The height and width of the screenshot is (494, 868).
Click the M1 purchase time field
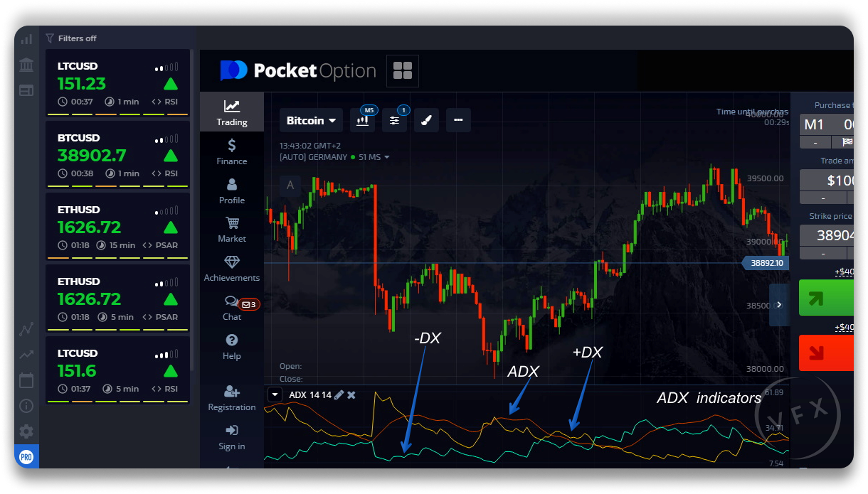click(827, 124)
